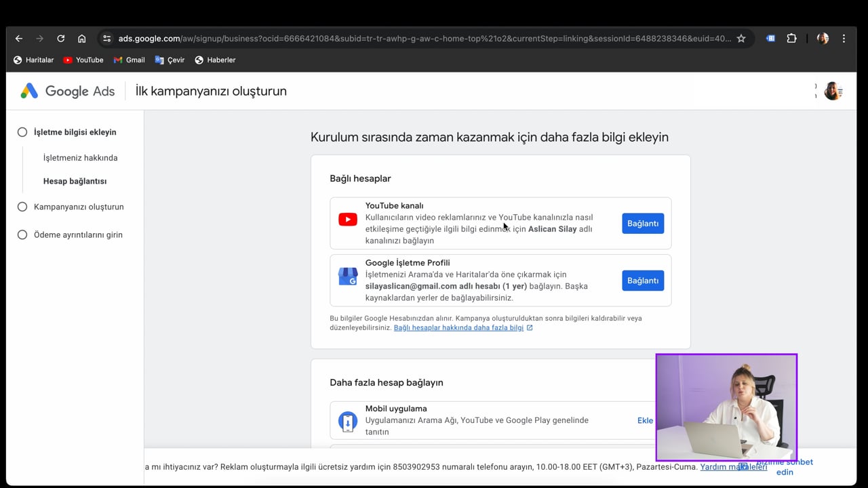
Task: Click the YouTube kanalı title text
Action: click(x=394, y=206)
